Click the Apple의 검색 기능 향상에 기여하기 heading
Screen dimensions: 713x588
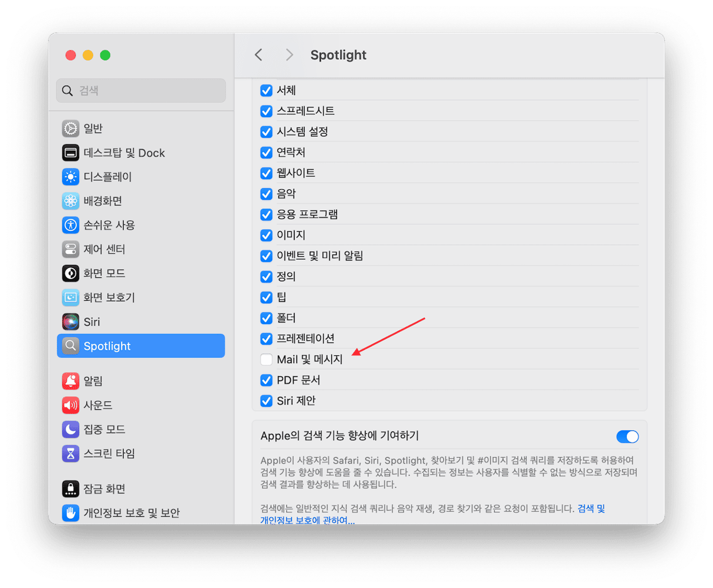339,436
